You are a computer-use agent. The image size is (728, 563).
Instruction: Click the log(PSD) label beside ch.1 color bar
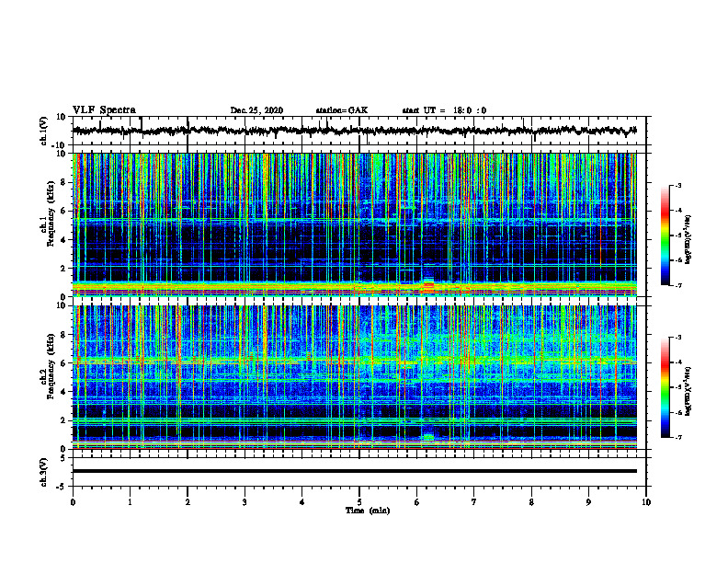point(688,240)
